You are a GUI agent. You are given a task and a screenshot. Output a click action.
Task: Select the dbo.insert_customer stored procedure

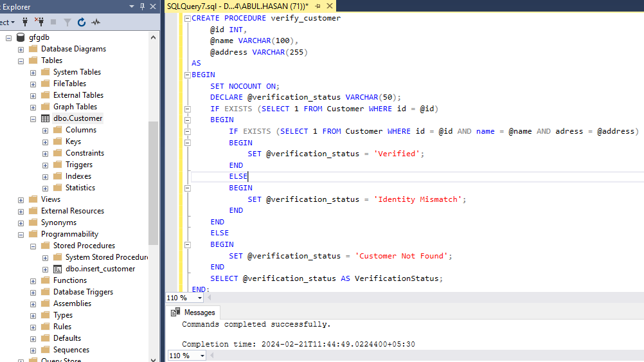[x=100, y=269]
